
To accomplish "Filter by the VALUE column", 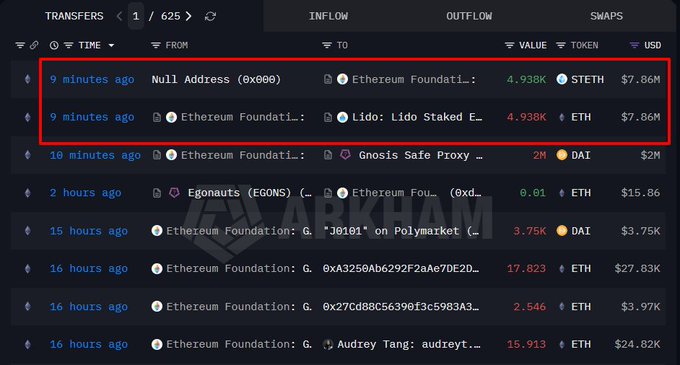I will point(510,45).
